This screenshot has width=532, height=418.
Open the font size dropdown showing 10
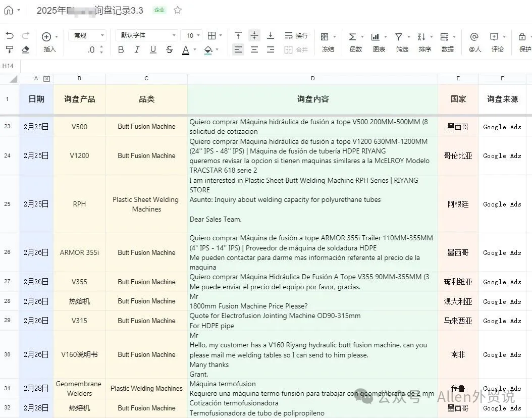pos(192,35)
